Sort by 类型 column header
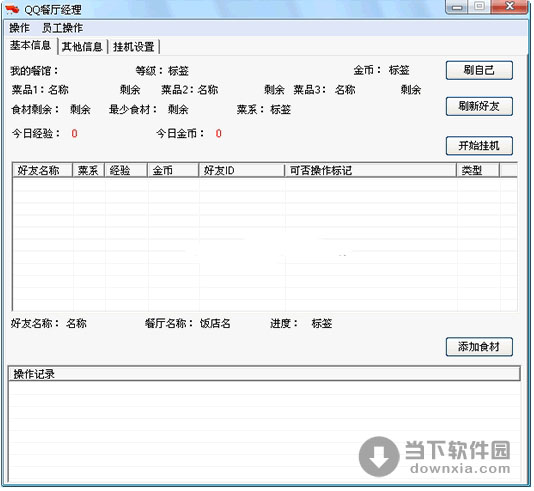 (478, 170)
